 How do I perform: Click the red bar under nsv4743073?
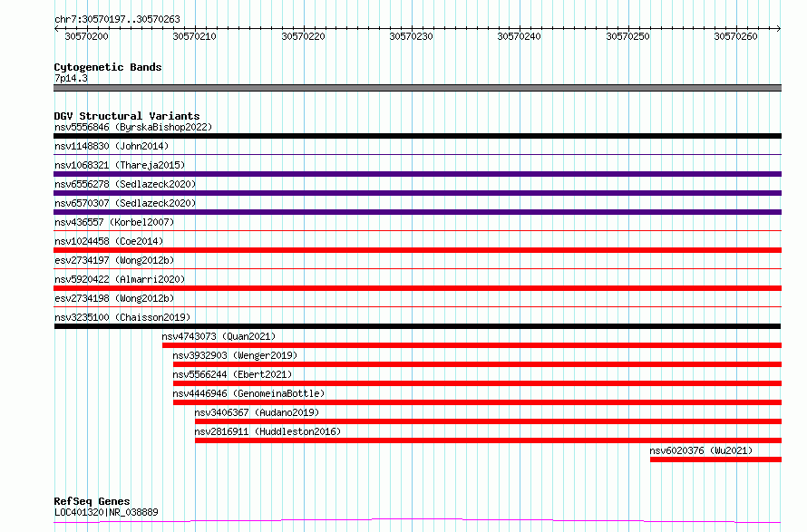point(472,345)
